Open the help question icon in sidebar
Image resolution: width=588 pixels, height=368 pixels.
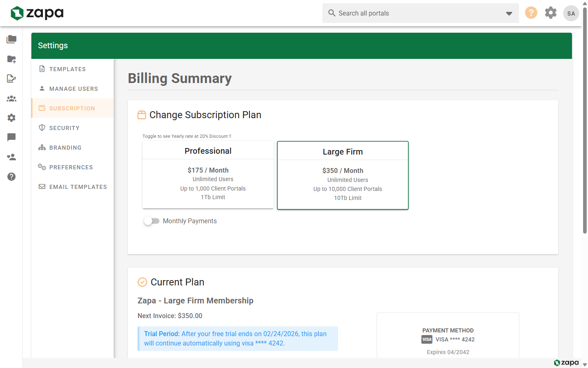pyautogui.click(x=11, y=177)
